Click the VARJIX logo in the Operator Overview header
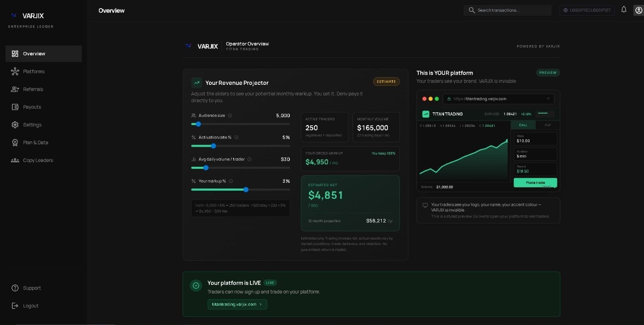The image size is (644, 325). point(202,46)
